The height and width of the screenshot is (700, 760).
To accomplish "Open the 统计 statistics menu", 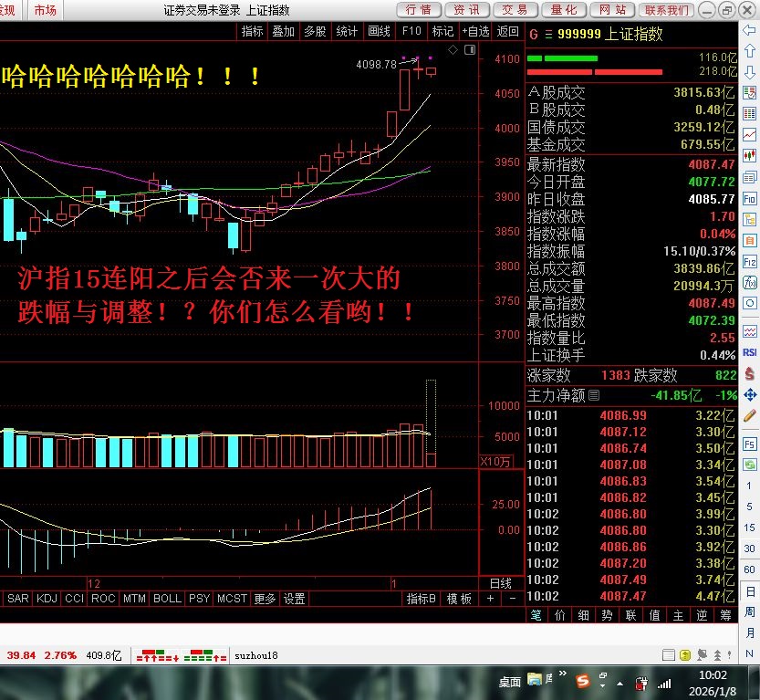I will click(347, 32).
